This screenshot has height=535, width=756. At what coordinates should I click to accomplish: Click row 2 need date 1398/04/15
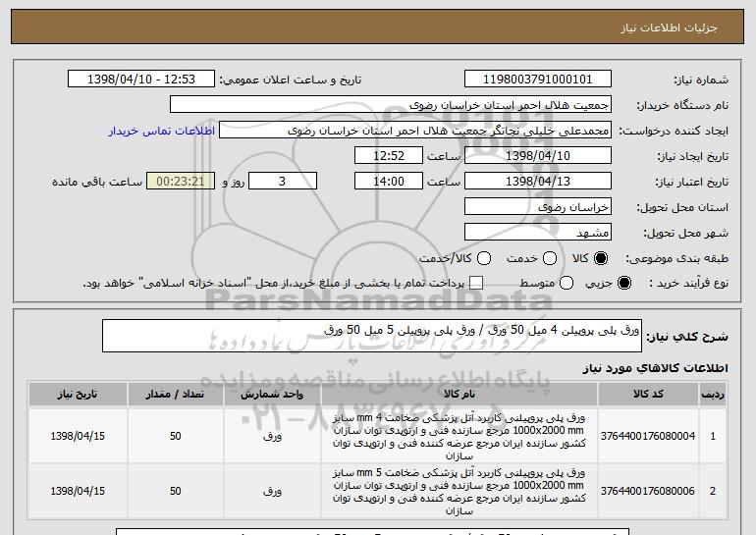(78, 491)
